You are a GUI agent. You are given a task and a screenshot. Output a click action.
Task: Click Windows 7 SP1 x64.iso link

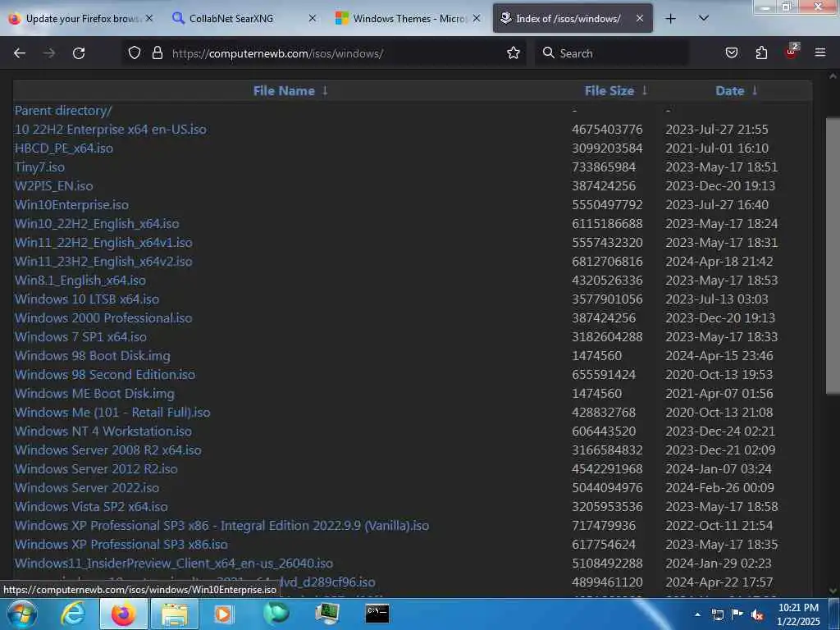80,336
